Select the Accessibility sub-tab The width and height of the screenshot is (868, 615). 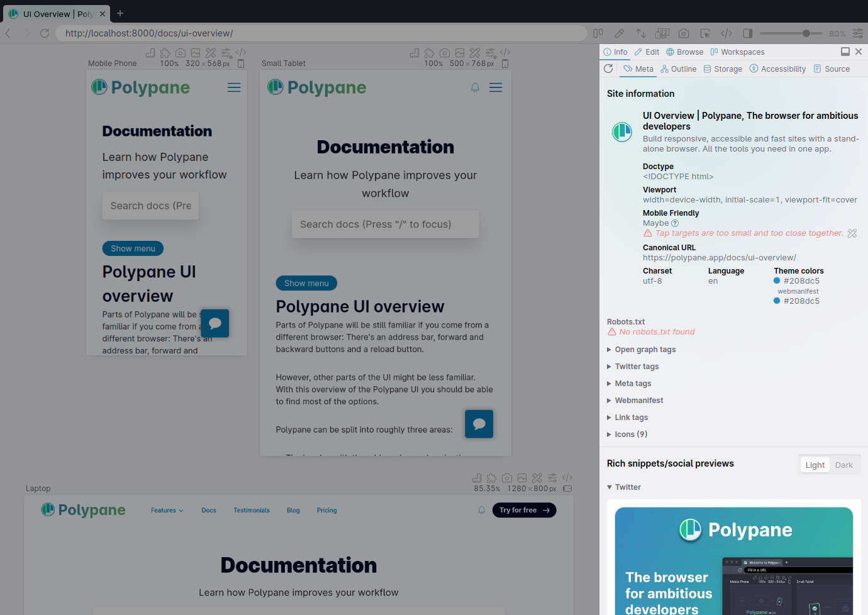click(778, 69)
